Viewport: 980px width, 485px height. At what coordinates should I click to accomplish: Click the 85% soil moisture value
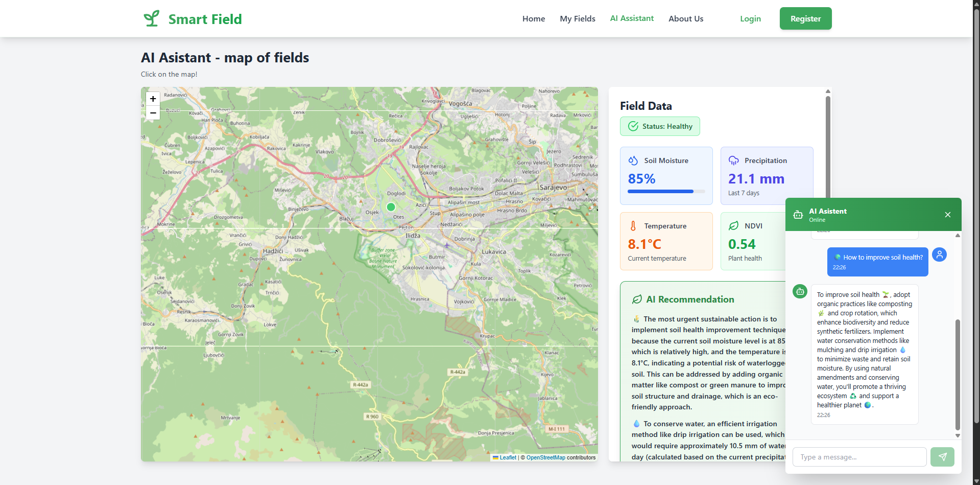coord(642,179)
